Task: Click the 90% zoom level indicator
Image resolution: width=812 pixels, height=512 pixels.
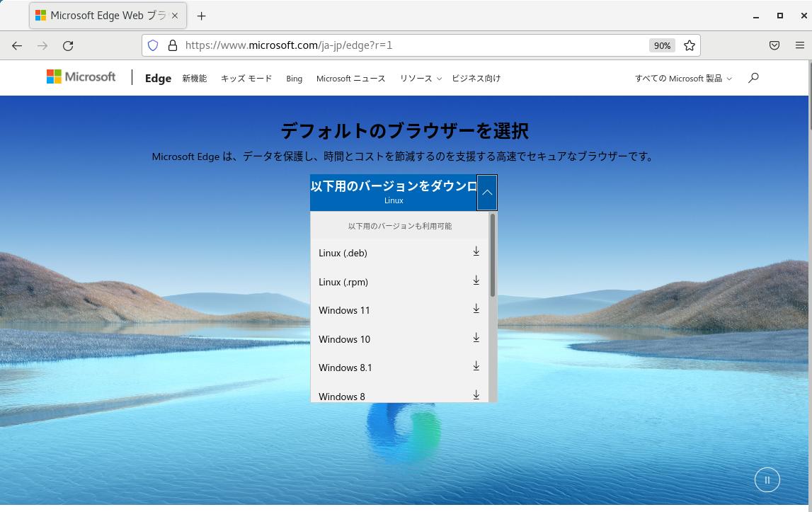Action: 662,45
